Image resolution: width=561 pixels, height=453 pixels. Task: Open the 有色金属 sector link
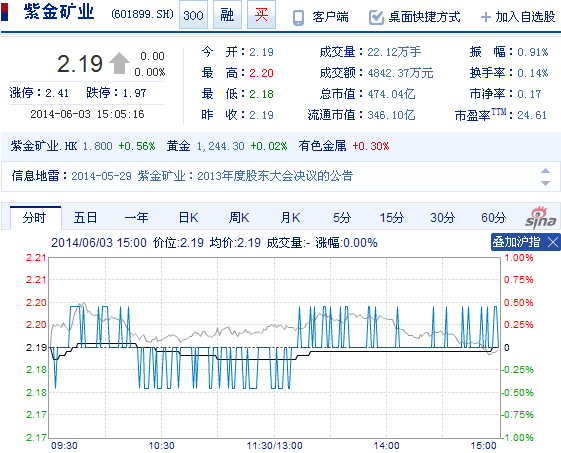pos(322,146)
